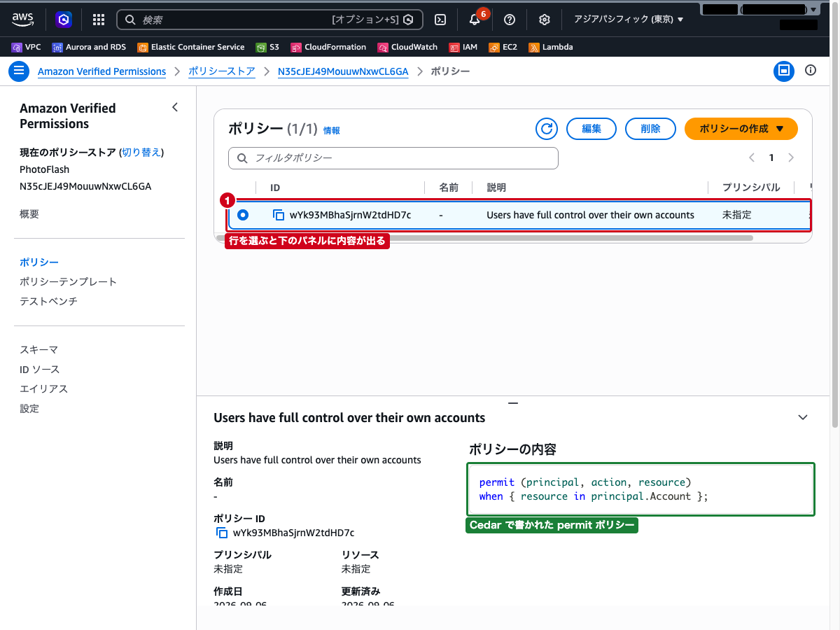Collapse the Amazon Verified Permissions sidebar

[175, 107]
